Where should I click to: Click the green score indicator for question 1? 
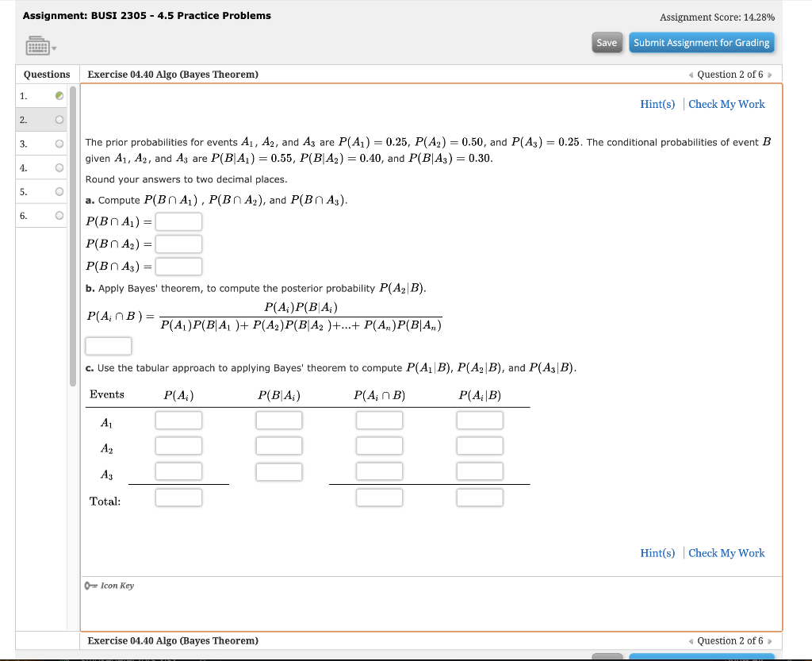click(58, 95)
